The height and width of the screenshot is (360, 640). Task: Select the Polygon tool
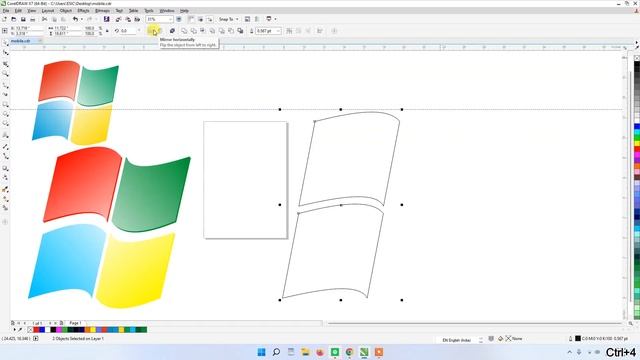[x=5, y=124]
